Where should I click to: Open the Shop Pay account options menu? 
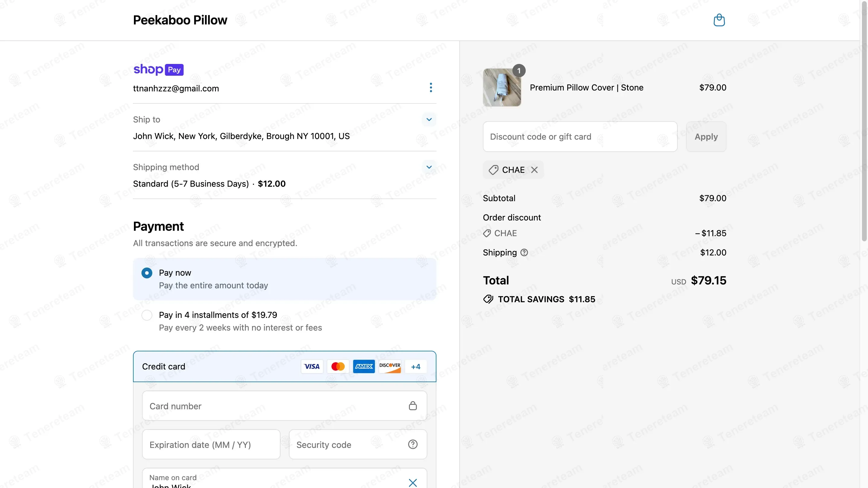click(x=431, y=88)
